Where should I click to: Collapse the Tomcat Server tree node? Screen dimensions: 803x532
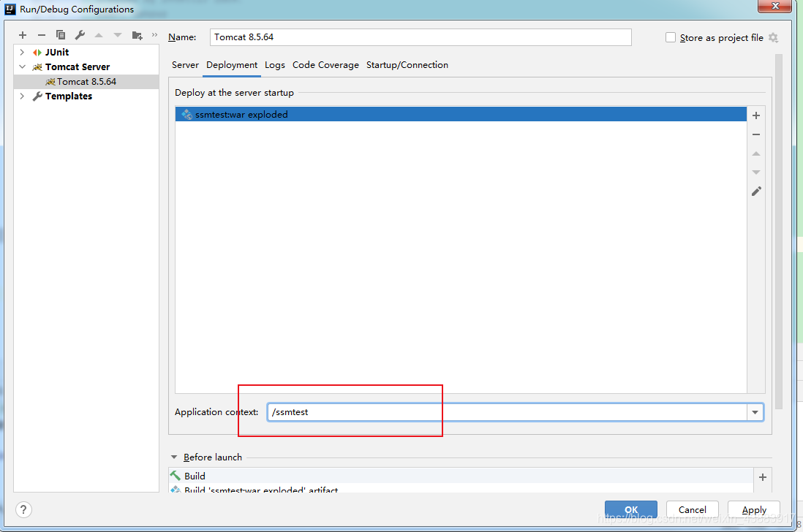click(x=22, y=67)
